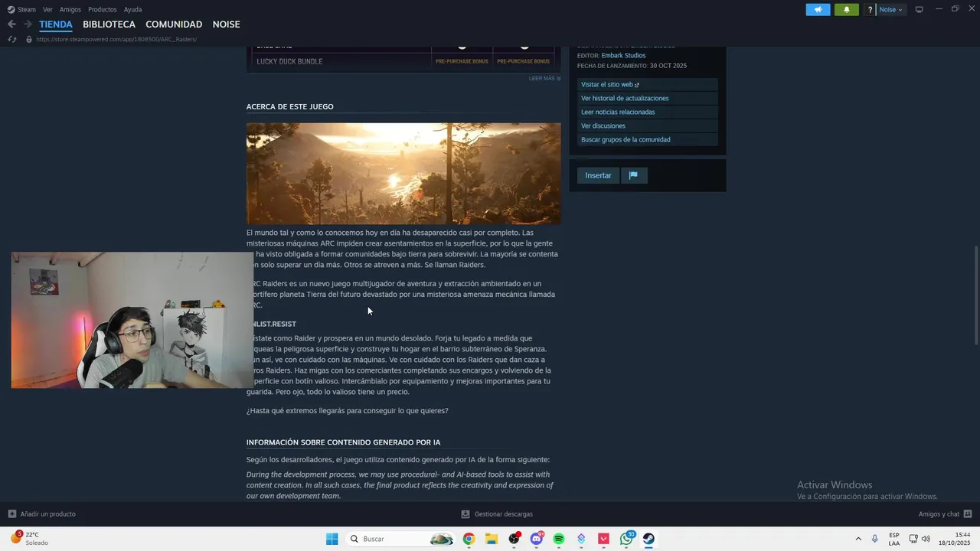The height and width of the screenshot is (551, 980).
Task: Click first PRE-PURCHASE BONUS cell of Lucky Duck
Action: (462, 61)
